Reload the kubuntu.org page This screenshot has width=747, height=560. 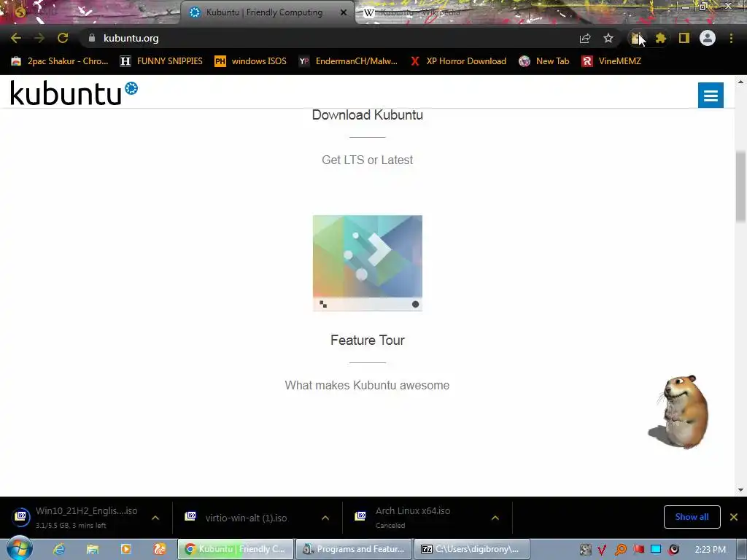63,38
